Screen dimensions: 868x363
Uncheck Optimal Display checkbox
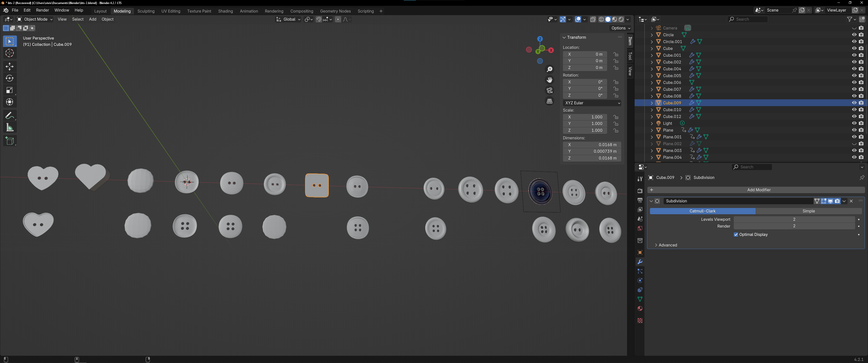pyautogui.click(x=736, y=235)
